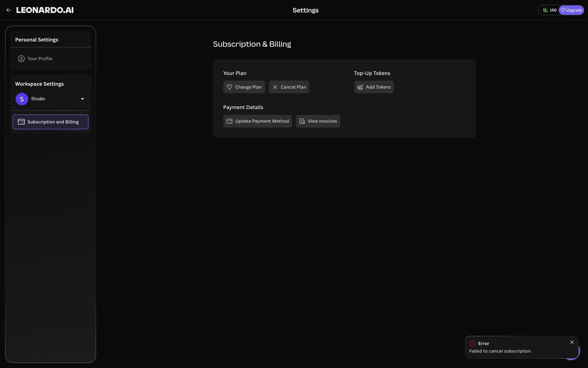Click Update Payment Method button
The height and width of the screenshot is (368, 588).
[x=258, y=121]
